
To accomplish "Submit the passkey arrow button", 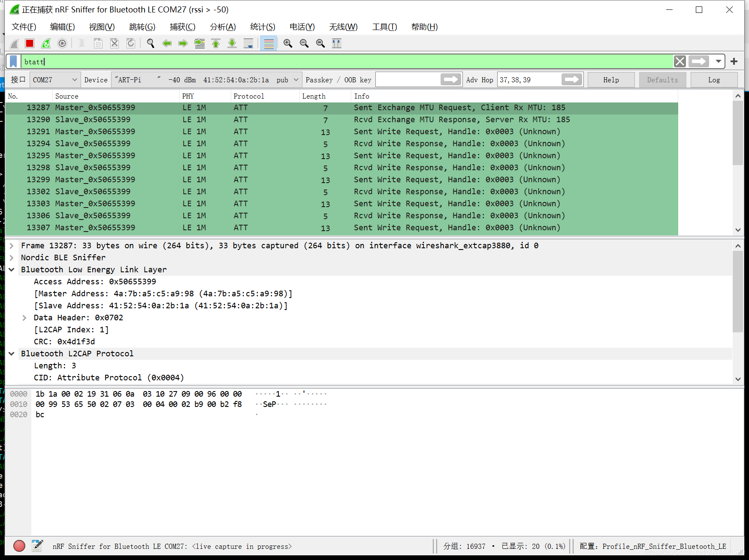I will pos(451,80).
